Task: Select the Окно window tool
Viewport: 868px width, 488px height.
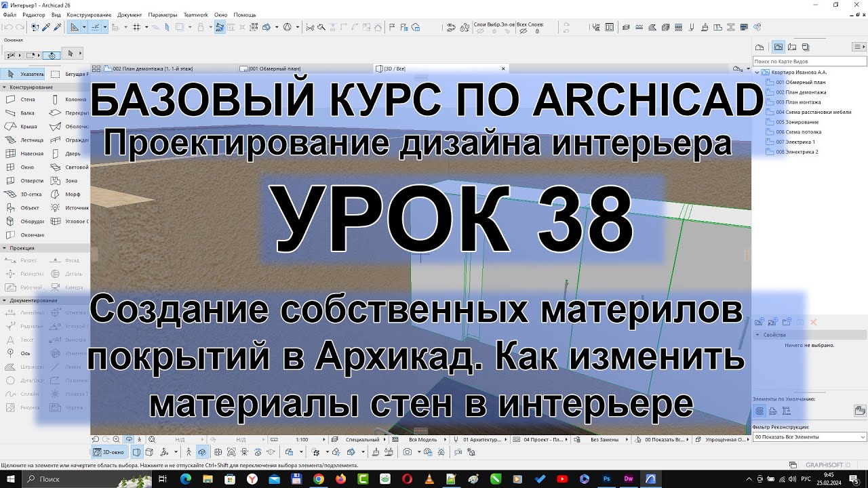Action: pos(22,167)
